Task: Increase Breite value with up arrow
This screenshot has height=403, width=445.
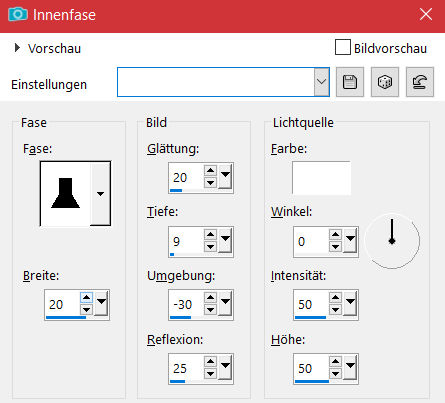Action: coord(86,297)
